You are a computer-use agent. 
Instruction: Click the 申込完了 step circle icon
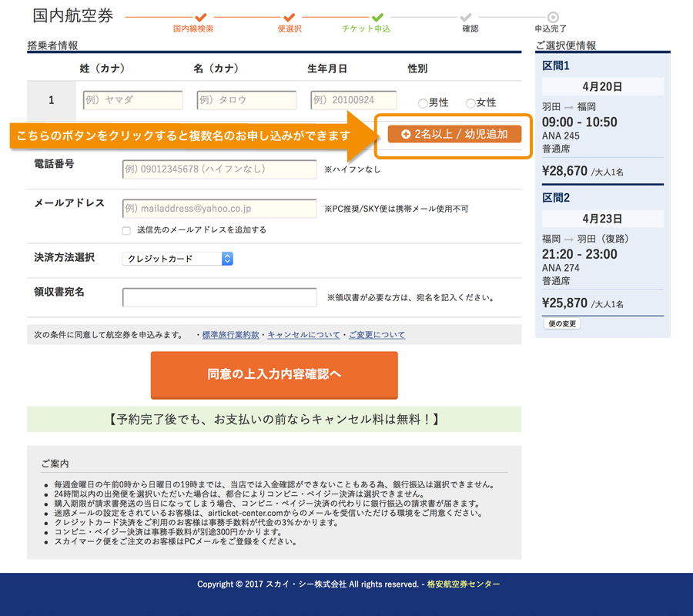point(553,17)
